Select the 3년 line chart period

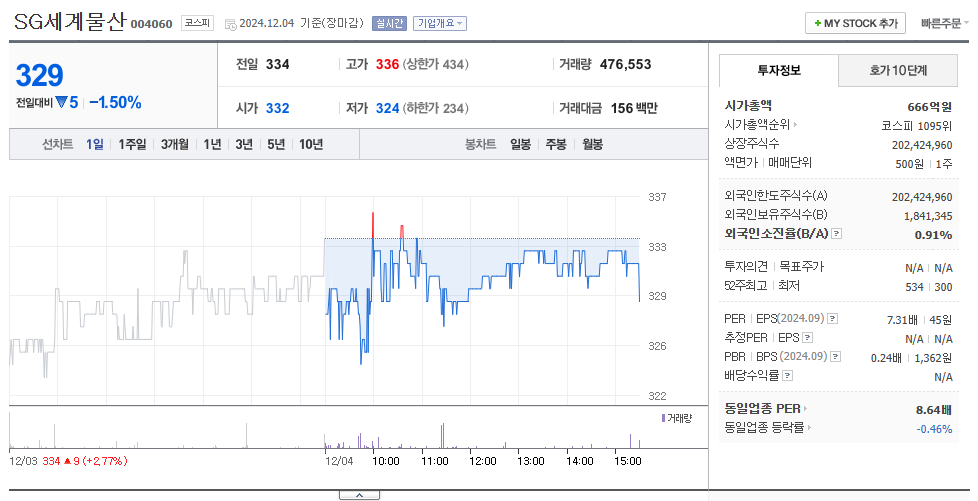click(244, 144)
